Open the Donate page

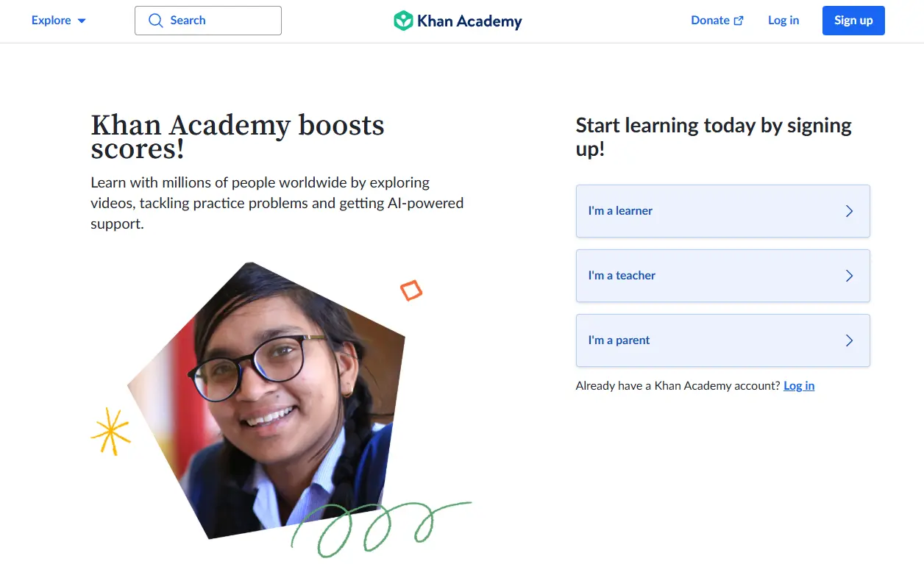click(x=709, y=20)
